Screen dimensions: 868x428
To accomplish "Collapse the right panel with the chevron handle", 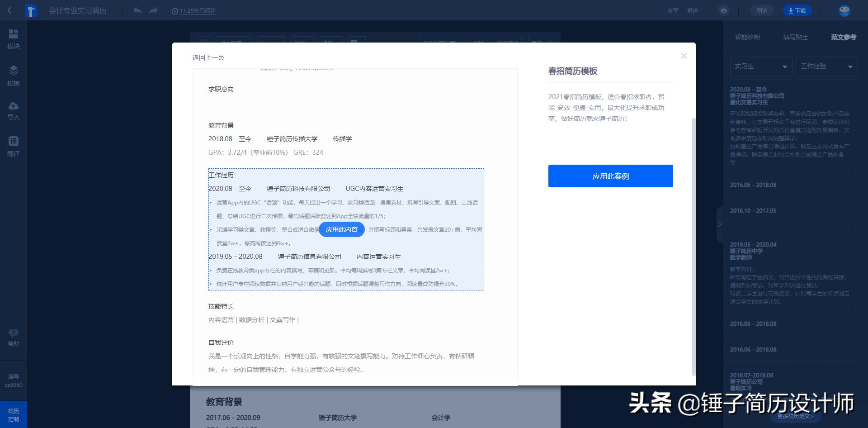I will tap(720, 224).
